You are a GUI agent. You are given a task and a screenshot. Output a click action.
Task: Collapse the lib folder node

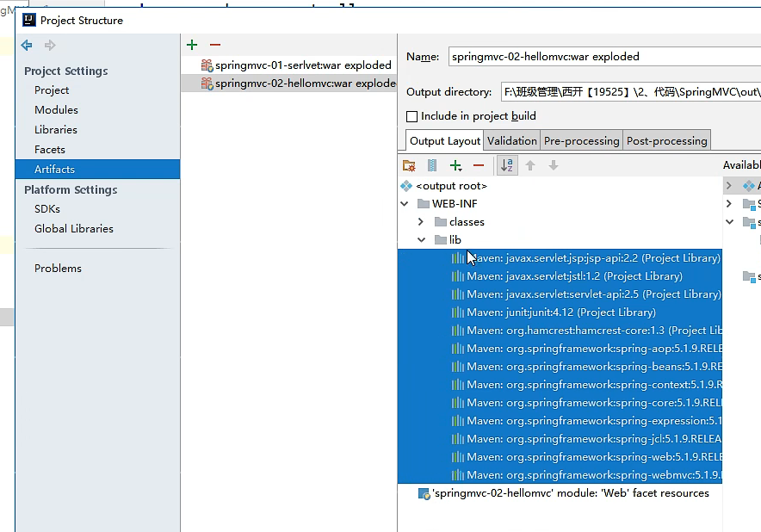click(421, 240)
